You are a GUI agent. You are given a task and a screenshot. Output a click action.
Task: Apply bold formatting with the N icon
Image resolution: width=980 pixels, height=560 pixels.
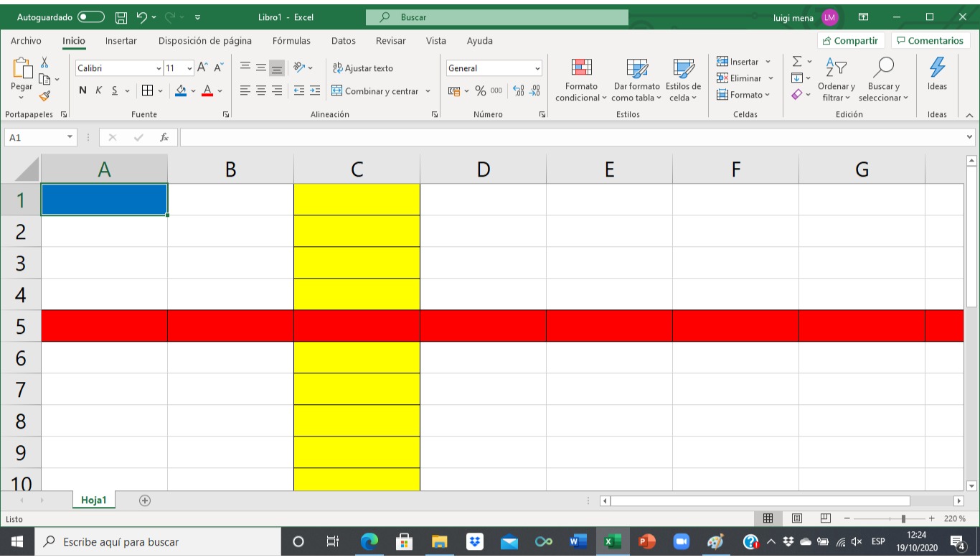[x=83, y=90]
